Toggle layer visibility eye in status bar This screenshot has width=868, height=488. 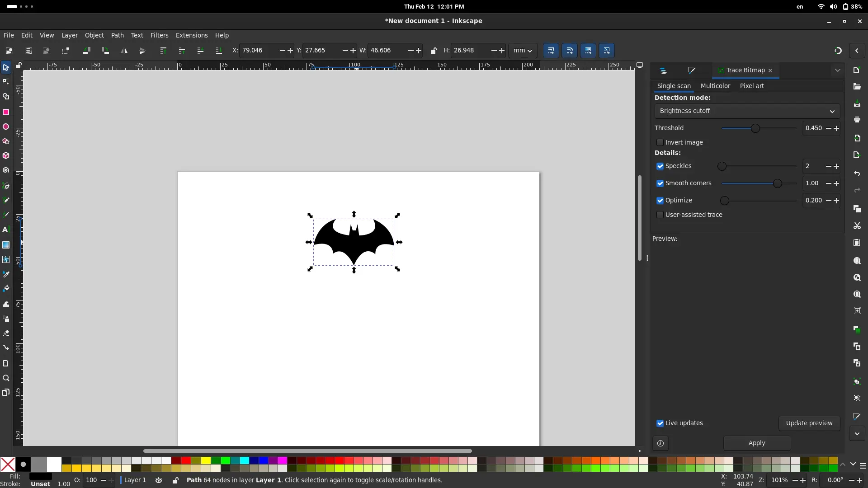pyautogui.click(x=159, y=480)
